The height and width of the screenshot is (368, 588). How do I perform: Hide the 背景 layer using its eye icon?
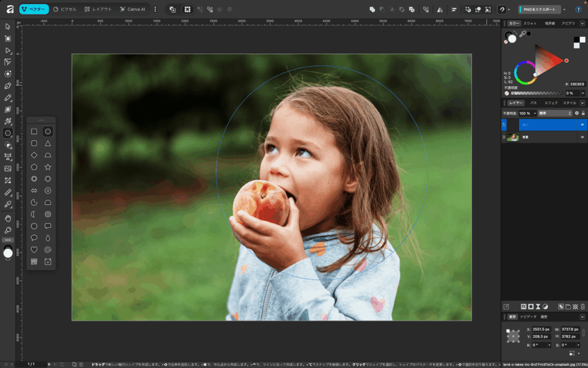[582, 137]
